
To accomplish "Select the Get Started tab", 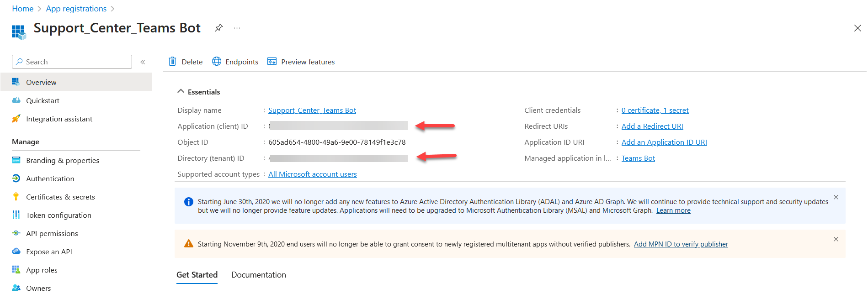I will point(197,275).
